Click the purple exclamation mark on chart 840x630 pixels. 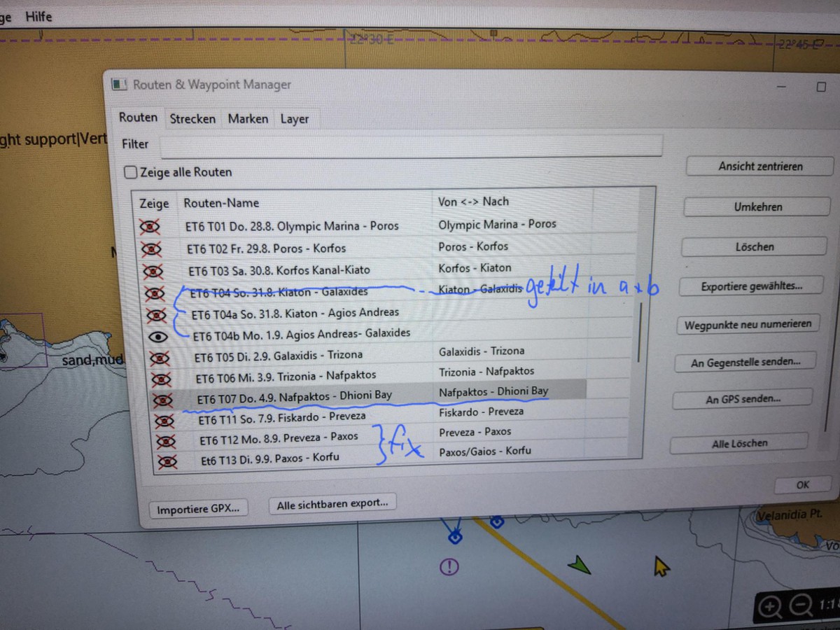pyautogui.click(x=448, y=566)
